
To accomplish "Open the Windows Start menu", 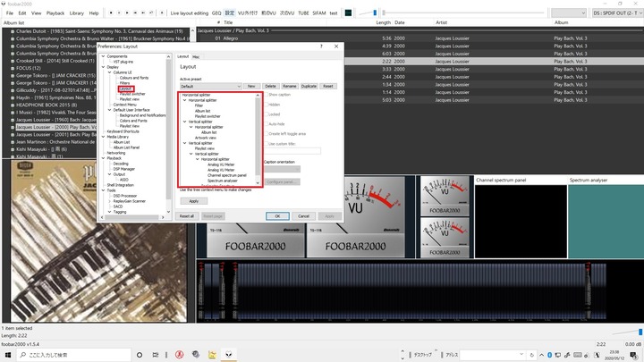I will (x=8, y=355).
